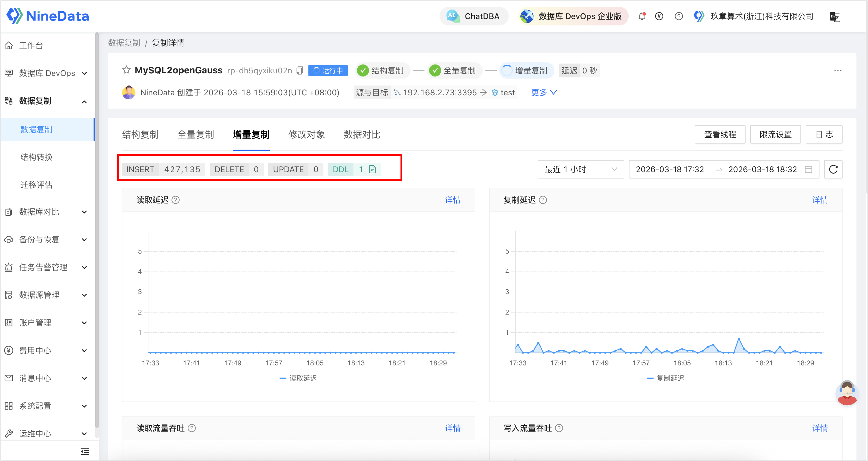
Task: Switch to the 全量复制 tab
Action: tap(195, 135)
